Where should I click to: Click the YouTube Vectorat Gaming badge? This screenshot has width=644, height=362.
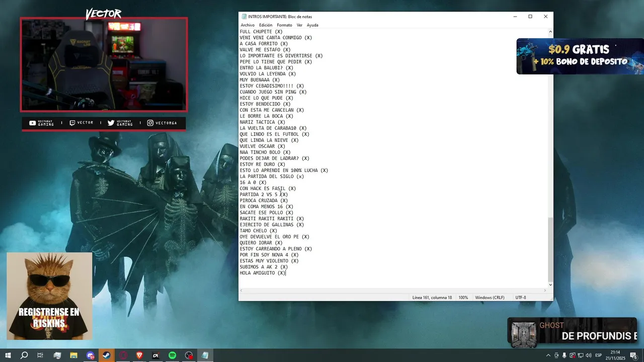pyautogui.click(x=42, y=123)
